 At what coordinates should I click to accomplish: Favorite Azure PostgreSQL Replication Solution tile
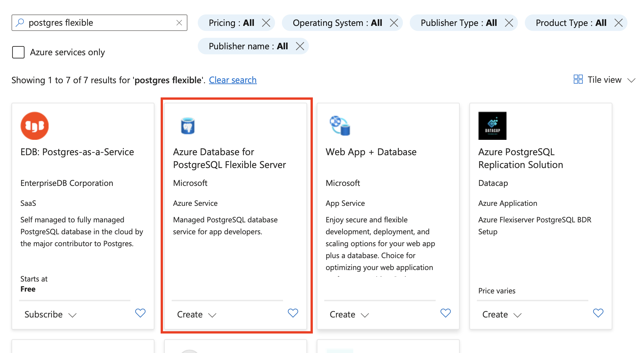pyautogui.click(x=598, y=313)
